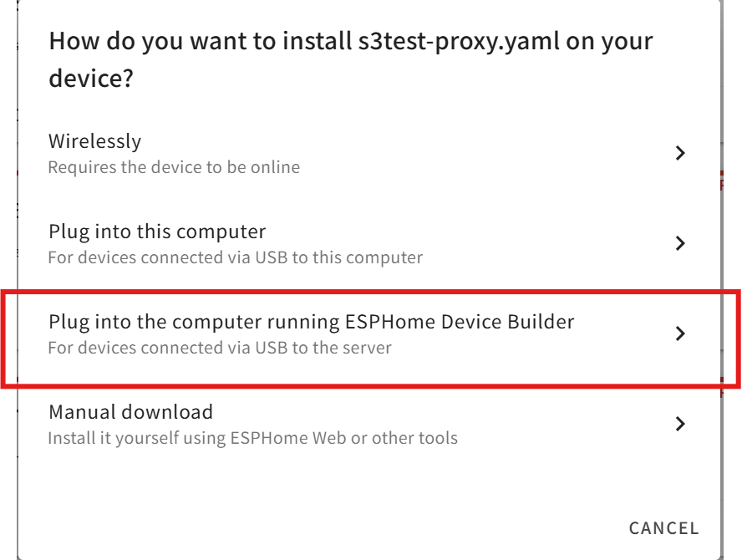
Task: Click "For devices connected via USB to the server"
Action: pos(219,348)
